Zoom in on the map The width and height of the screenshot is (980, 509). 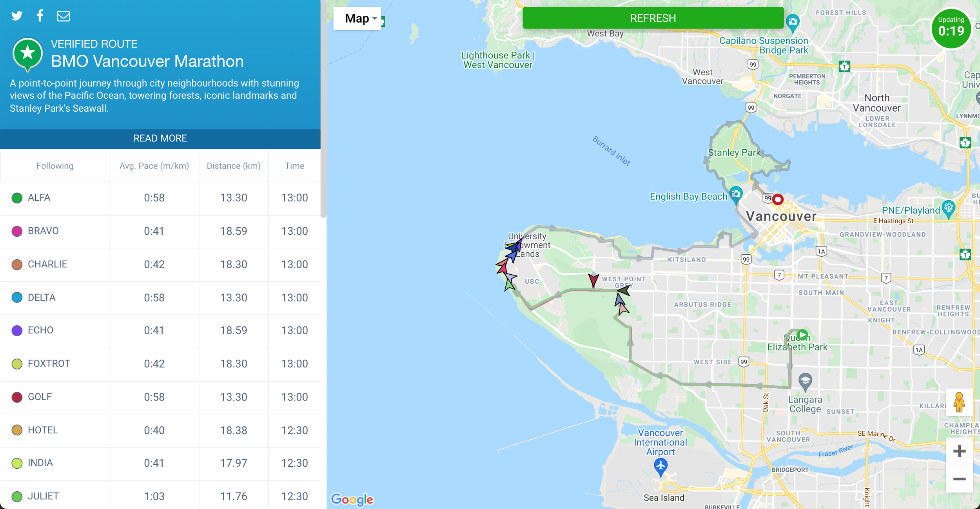[x=959, y=451]
